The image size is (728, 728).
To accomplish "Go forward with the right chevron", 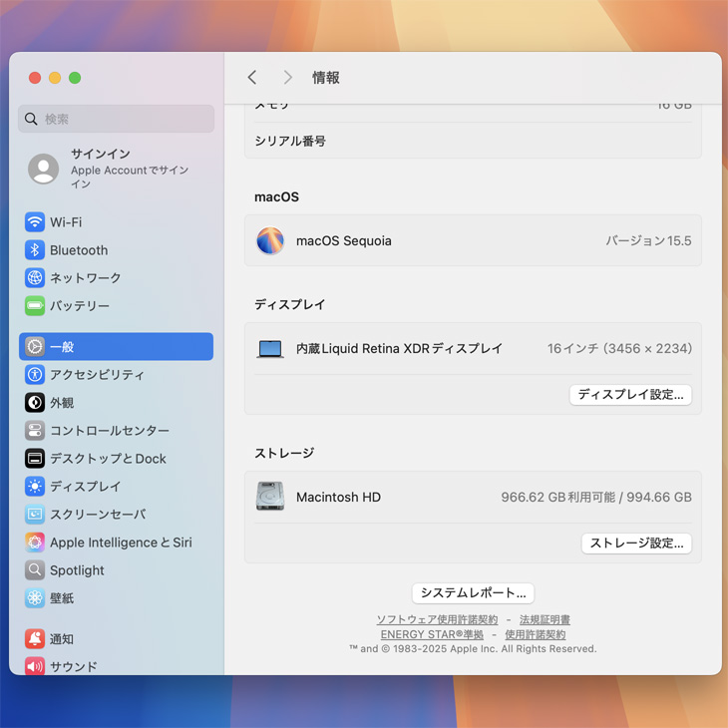I will [288, 77].
